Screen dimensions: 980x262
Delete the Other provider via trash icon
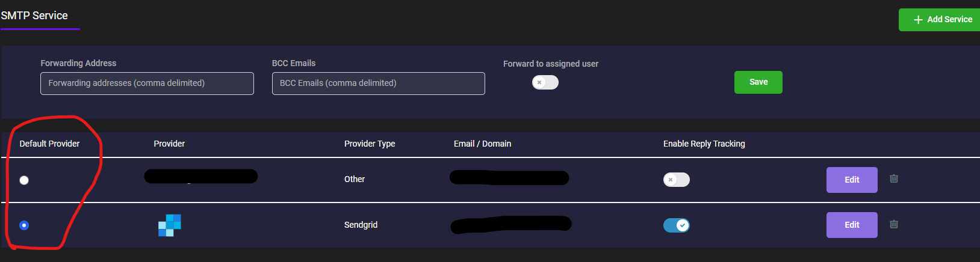click(x=894, y=178)
